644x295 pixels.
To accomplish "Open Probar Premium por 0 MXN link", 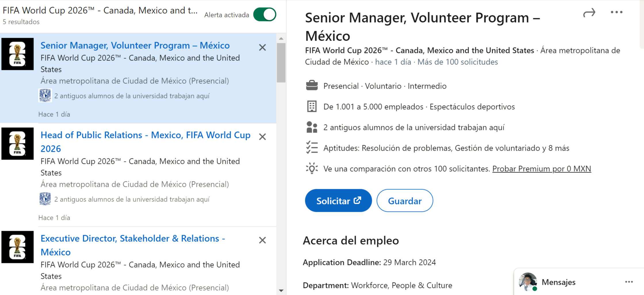I will 542,169.
